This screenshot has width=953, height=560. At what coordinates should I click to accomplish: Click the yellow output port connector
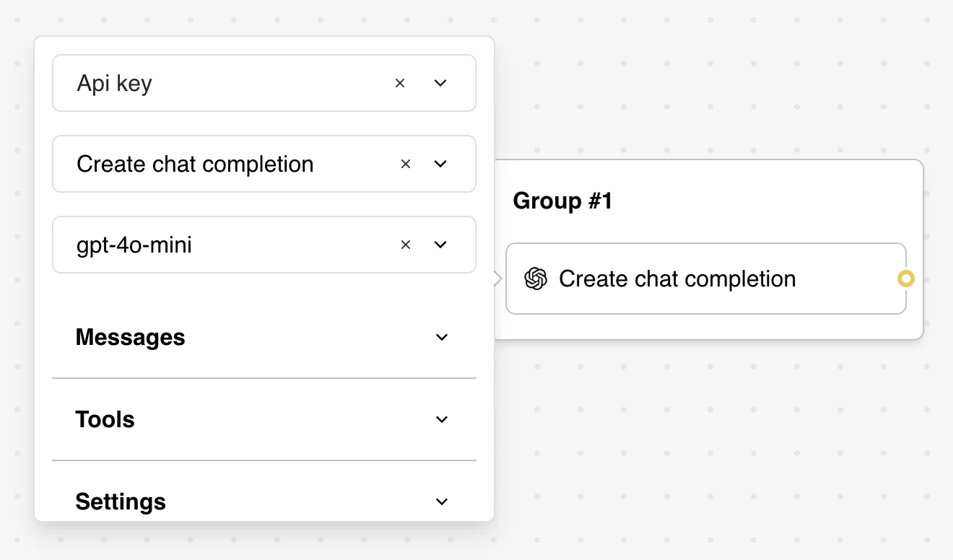[x=906, y=279]
